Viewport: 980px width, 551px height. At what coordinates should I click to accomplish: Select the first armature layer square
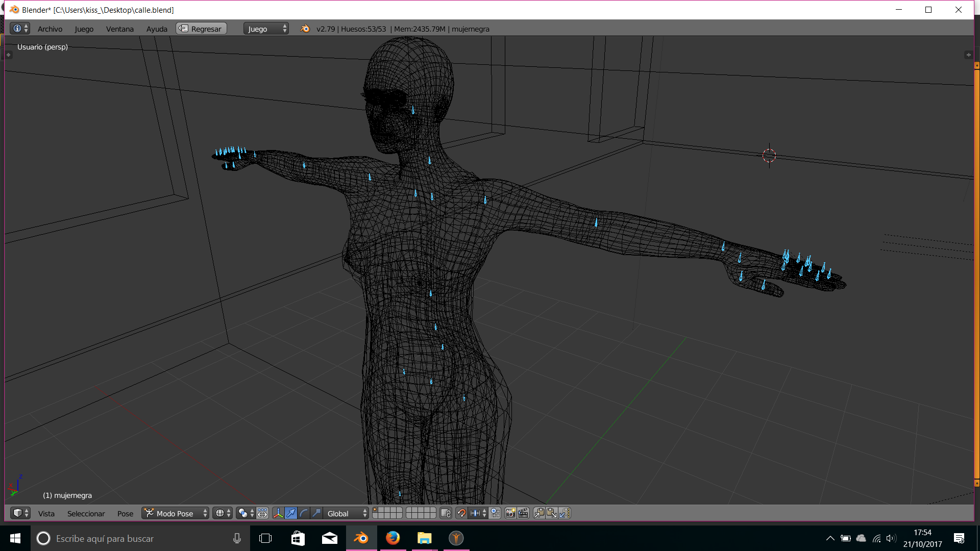(x=376, y=510)
